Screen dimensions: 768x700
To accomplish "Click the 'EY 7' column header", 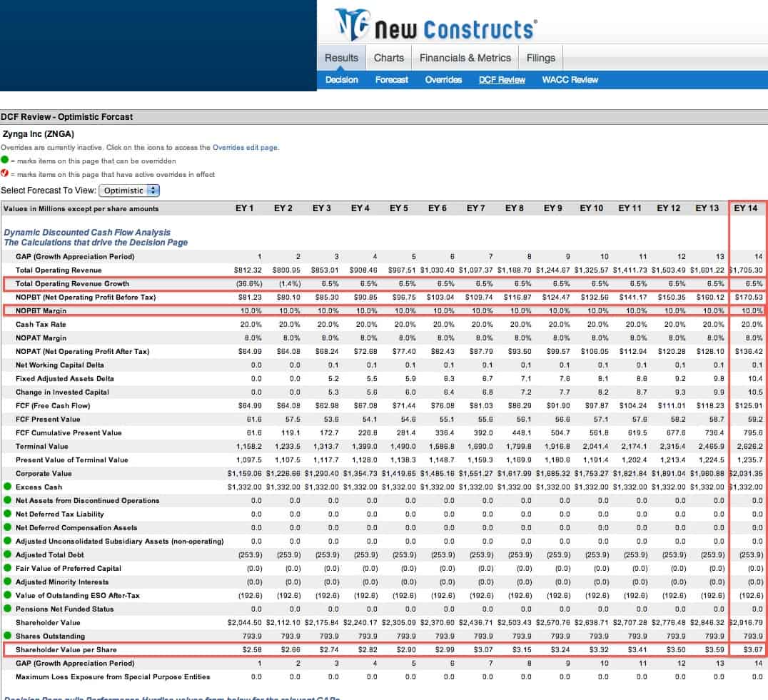I will pos(475,208).
